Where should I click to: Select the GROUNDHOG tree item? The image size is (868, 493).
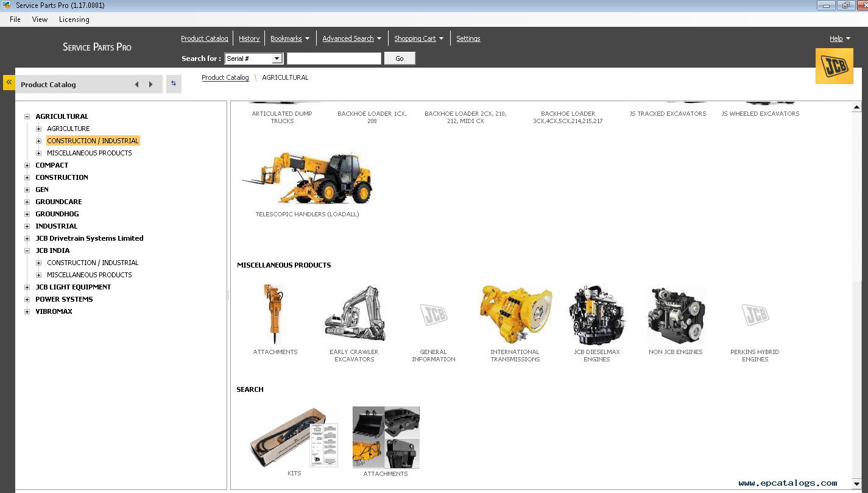tap(57, 214)
